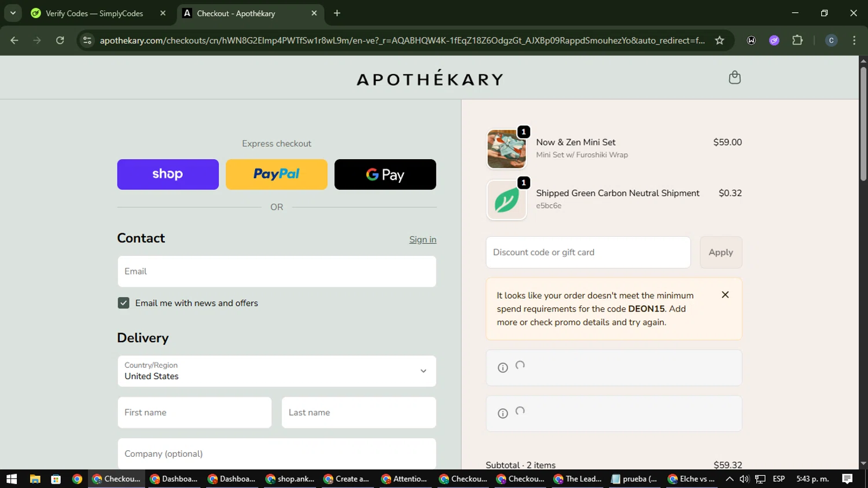This screenshot has width=868, height=488.
Task: Open prueba notepad taskbar window
Action: (635, 479)
